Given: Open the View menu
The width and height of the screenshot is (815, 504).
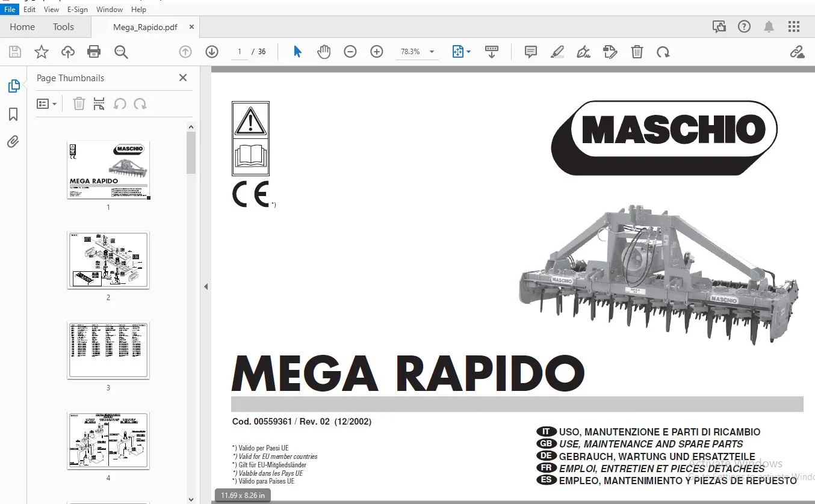Looking at the screenshot, I should tap(52, 10).
